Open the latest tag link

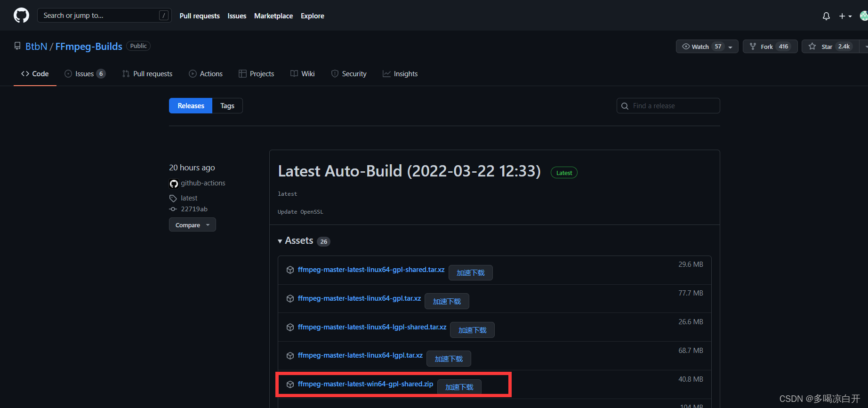[189, 198]
